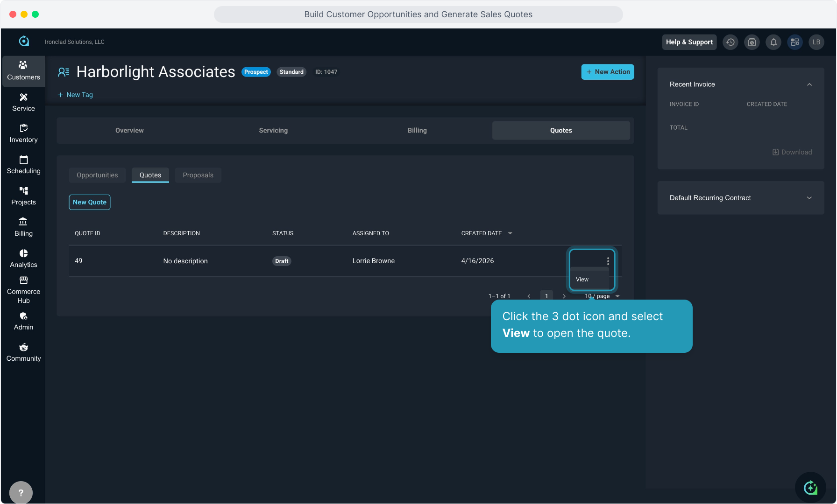Image resolution: width=837 pixels, height=504 pixels.
Task: Click the three-dot menu for quote 49
Action: click(608, 261)
